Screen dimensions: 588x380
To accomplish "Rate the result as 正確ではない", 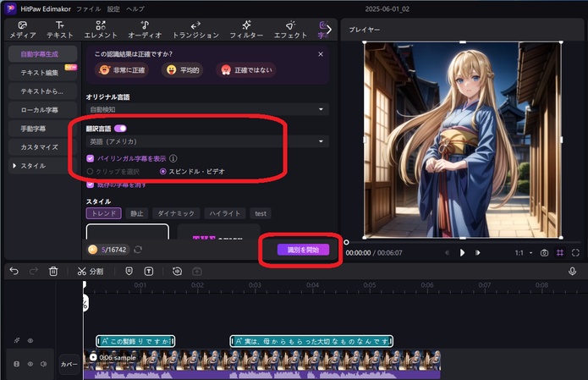I will 246,70.
